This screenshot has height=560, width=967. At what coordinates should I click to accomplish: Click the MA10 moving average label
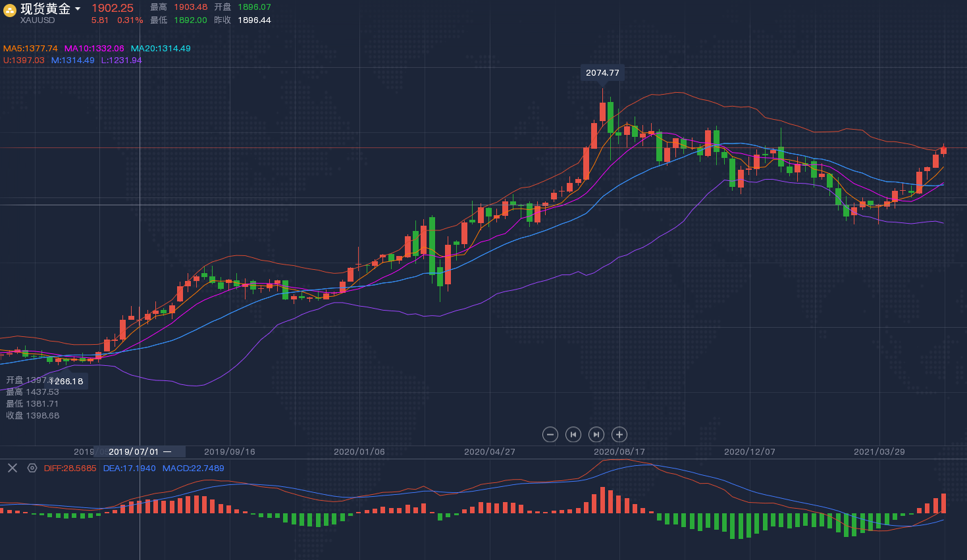pyautogui.click(x=94, y=49)
